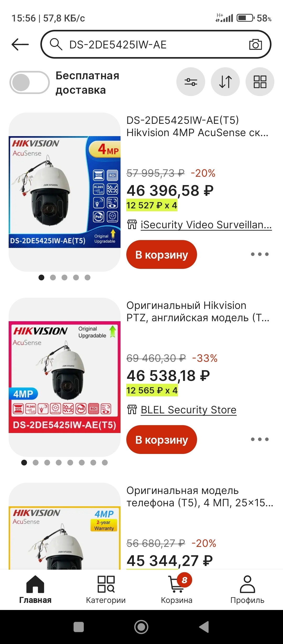Open more options for iSecurity listing
This screenshot has height=644, width=283.
click(x=260, y=254)
